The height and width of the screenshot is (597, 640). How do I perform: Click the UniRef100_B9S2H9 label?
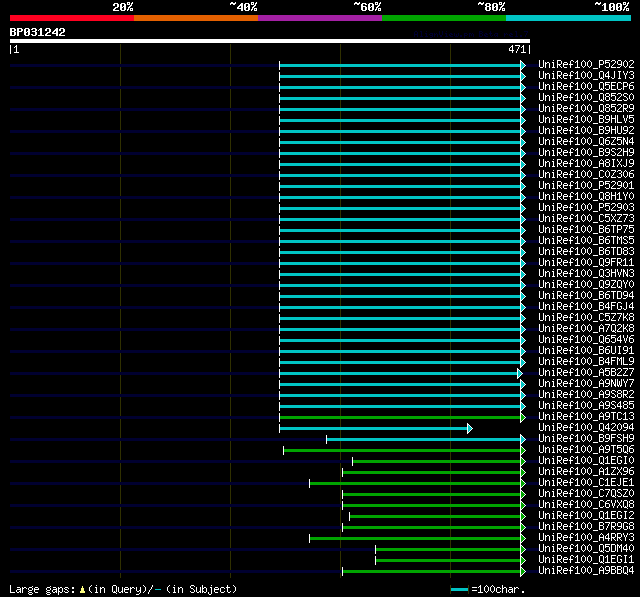pyautogui.click(x=586, y=153)
